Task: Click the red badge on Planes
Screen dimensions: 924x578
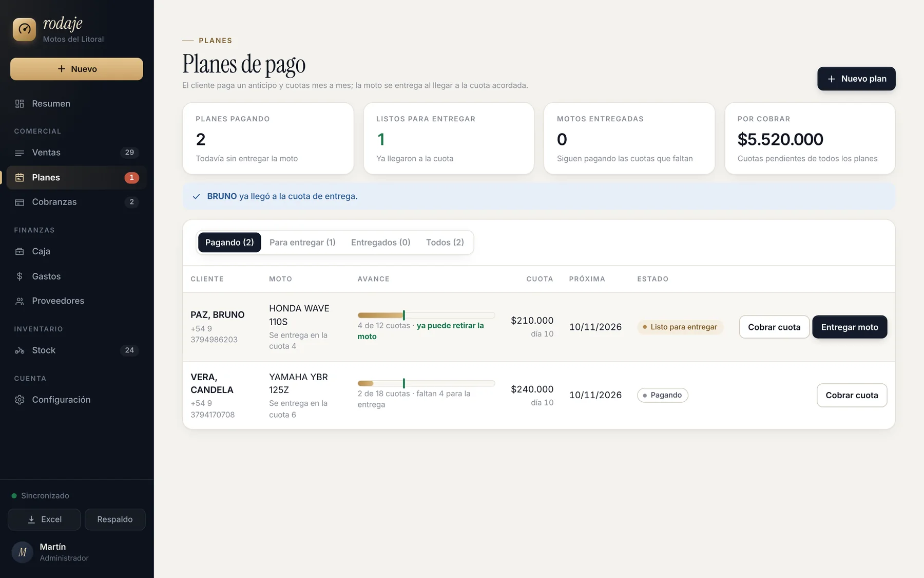Action: coord(131,178)
